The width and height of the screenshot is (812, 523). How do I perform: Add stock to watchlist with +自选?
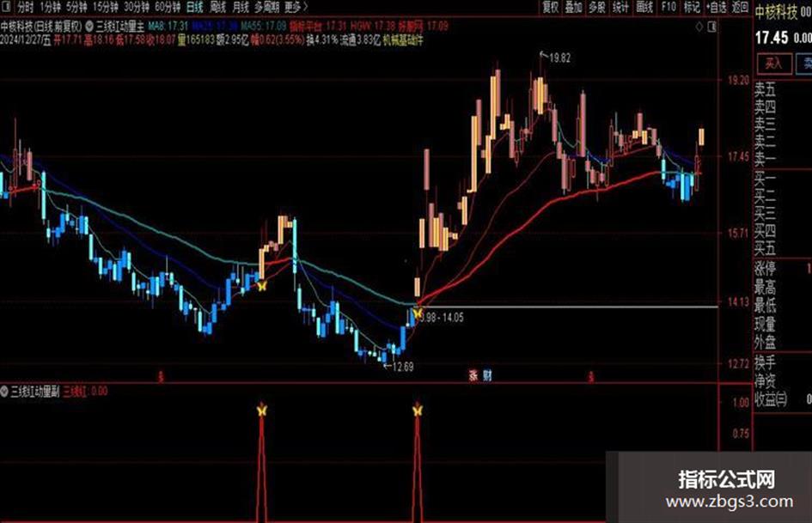717,7
